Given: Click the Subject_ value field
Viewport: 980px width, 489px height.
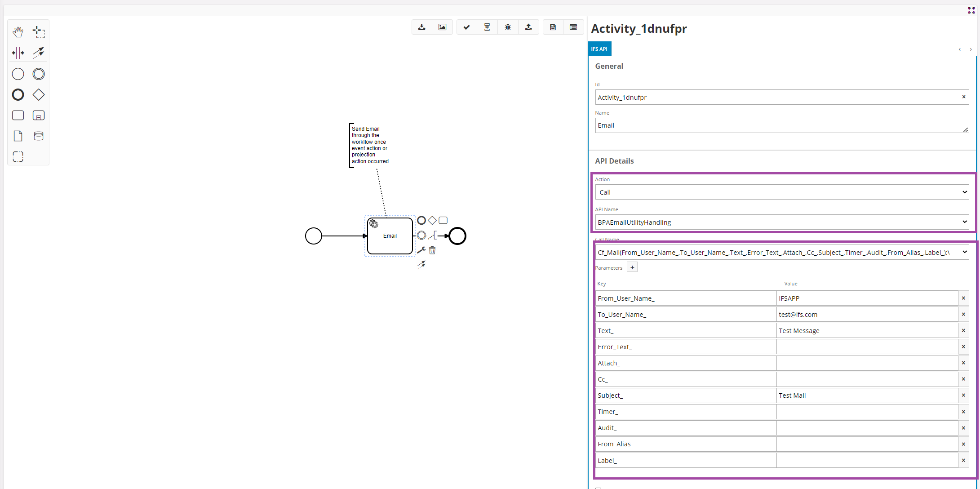Looking at the screenshot, I should tap(867, 396).
